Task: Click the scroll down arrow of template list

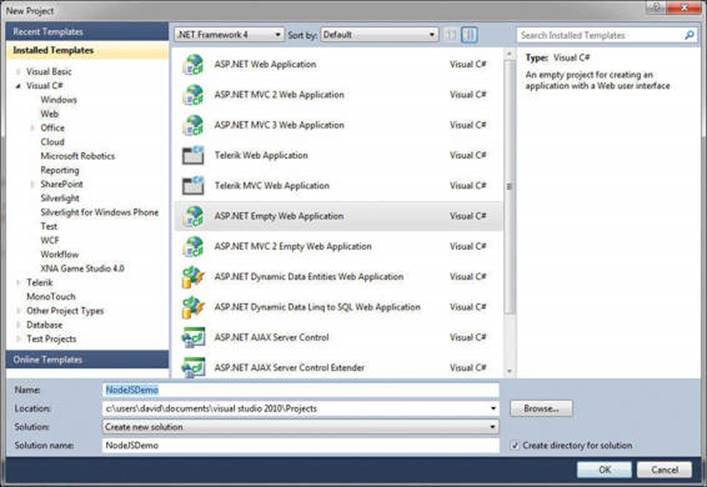Action: (x=509, y=371)
